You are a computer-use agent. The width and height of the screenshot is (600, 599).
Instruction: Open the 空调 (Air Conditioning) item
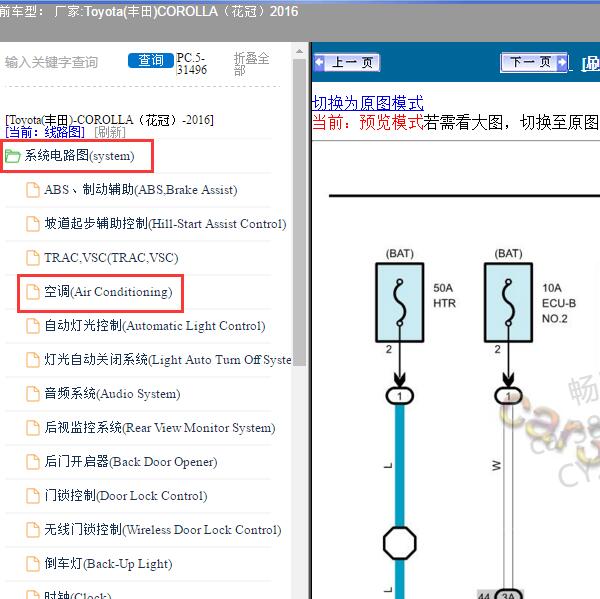(108, 292)
